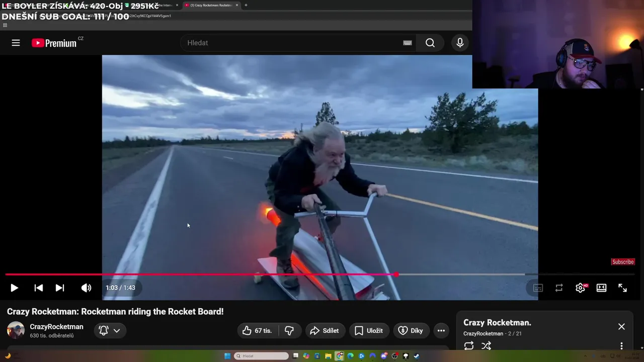
Task: Open CrazyRocketman channel avatar
Action: coord(16,330)
